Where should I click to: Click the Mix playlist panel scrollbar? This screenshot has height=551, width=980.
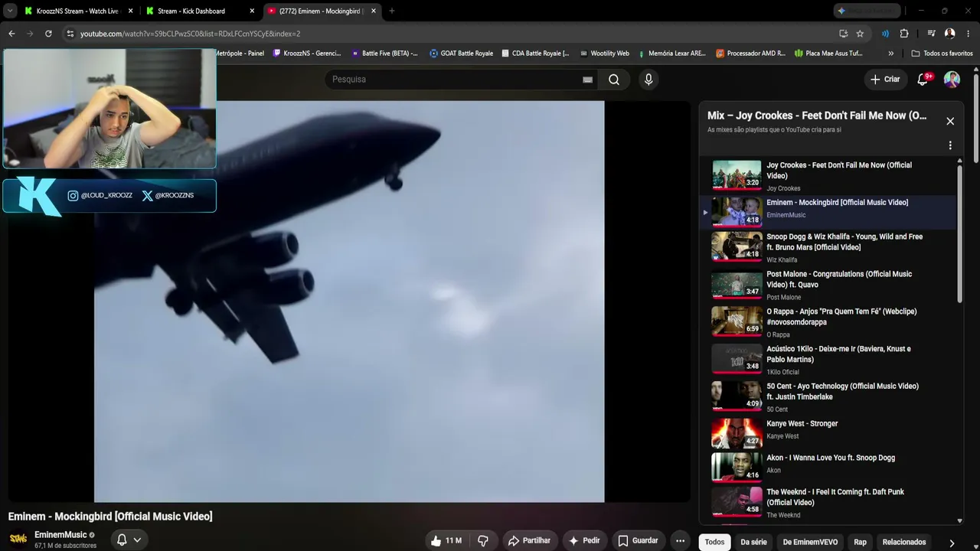[x=959, y=233]
